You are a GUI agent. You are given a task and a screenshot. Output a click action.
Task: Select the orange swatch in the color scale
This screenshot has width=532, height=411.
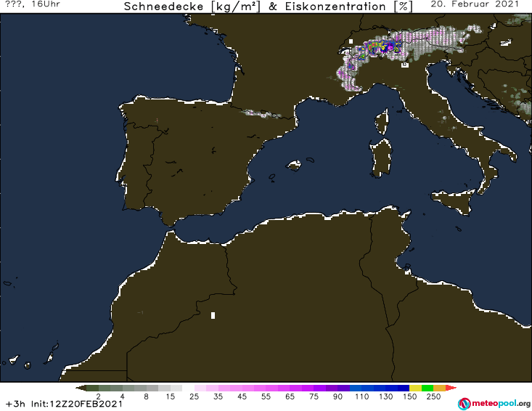[x=439, y=388]
